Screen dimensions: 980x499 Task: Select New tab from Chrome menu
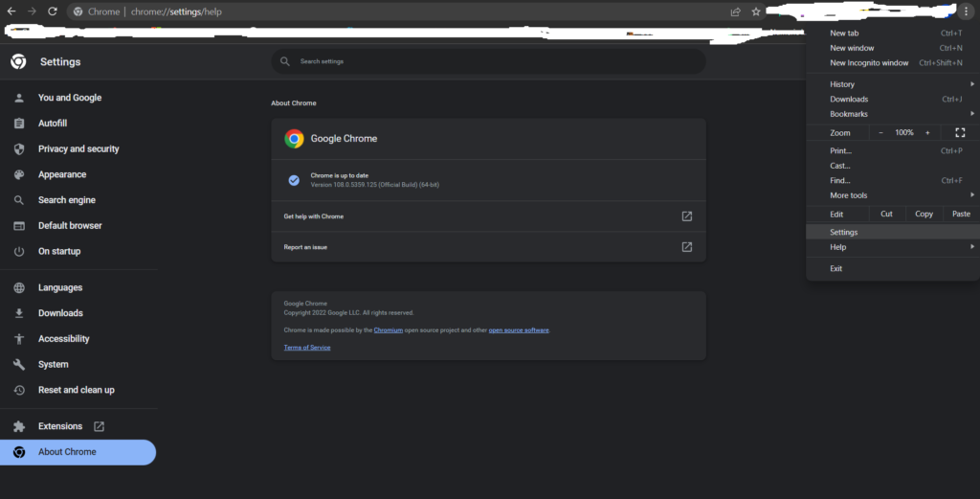pyautogui.click(x=893, y=34)
